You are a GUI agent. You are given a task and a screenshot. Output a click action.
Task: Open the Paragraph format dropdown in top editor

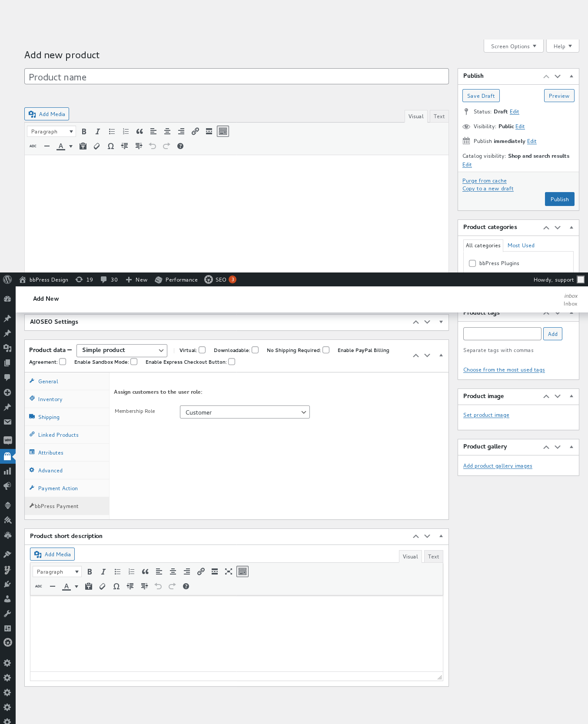point(51,131)
